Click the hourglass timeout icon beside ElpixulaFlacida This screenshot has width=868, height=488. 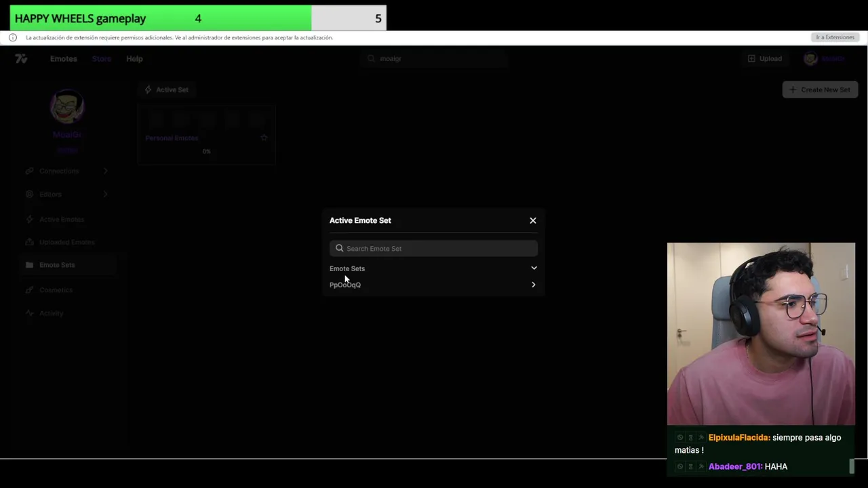(x=690, y=438)
